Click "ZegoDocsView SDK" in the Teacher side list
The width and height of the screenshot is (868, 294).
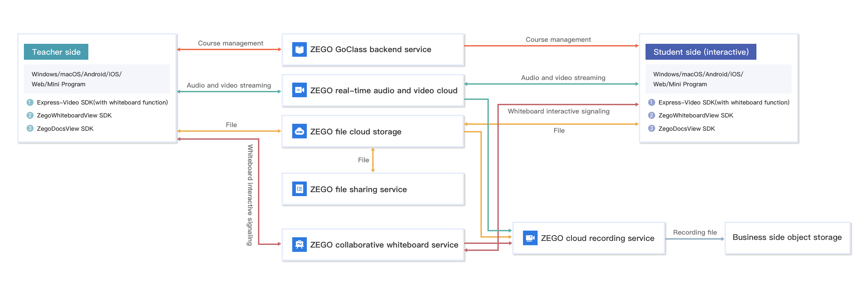(x=65, y=128)
